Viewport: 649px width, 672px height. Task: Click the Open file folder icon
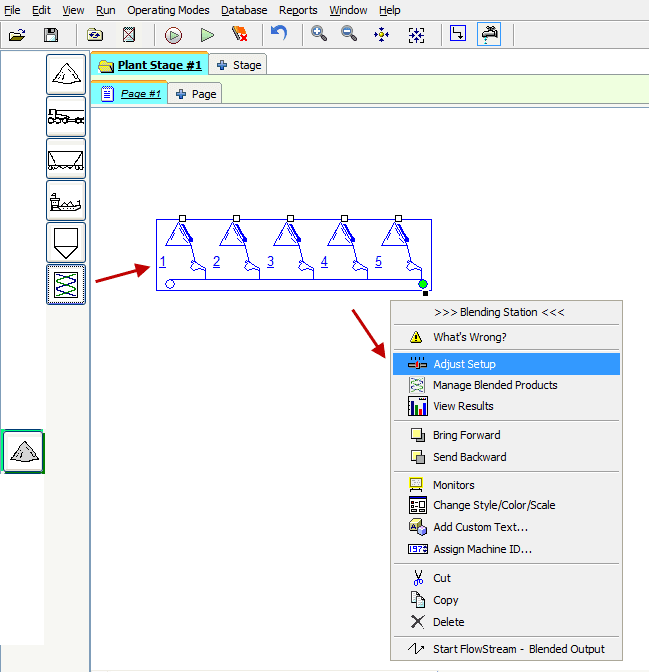pos(17,34)
